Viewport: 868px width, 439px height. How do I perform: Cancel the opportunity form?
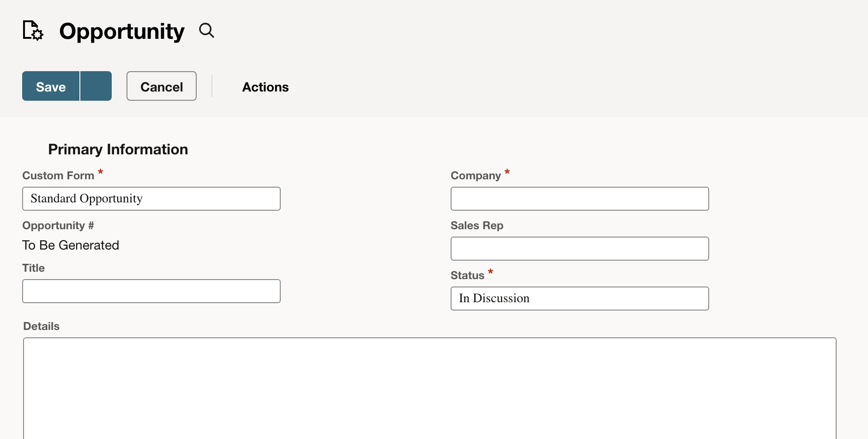click(162, 86)
